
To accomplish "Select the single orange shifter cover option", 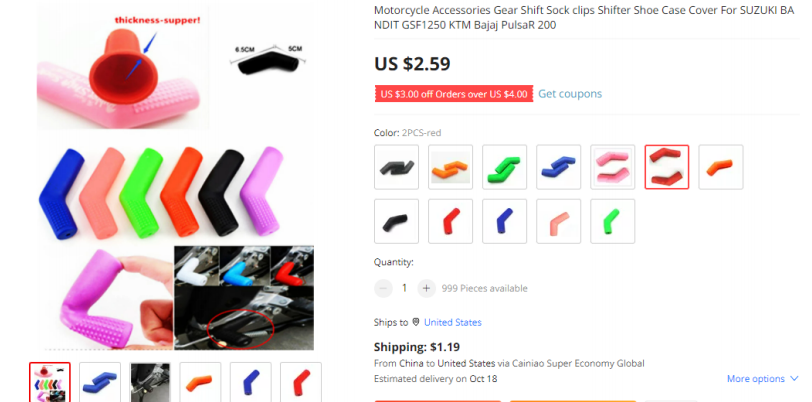I will pos(721,167).
